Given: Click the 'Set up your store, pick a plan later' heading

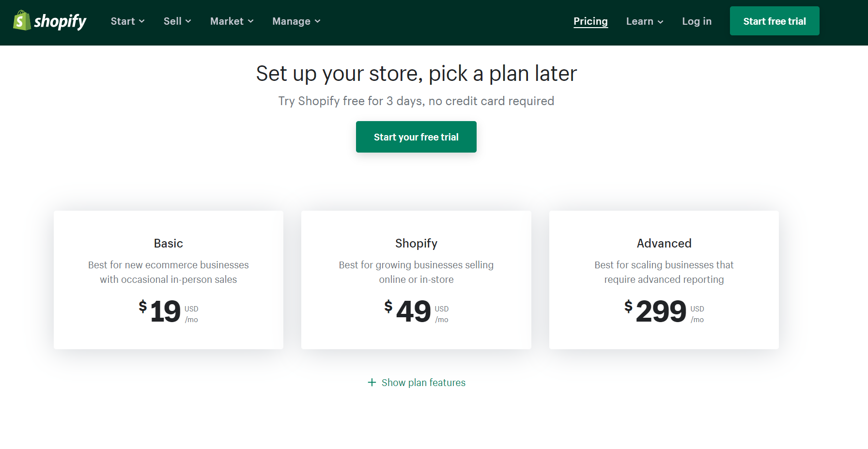Looking at the screenshot, I should click(x=417, y=74).
